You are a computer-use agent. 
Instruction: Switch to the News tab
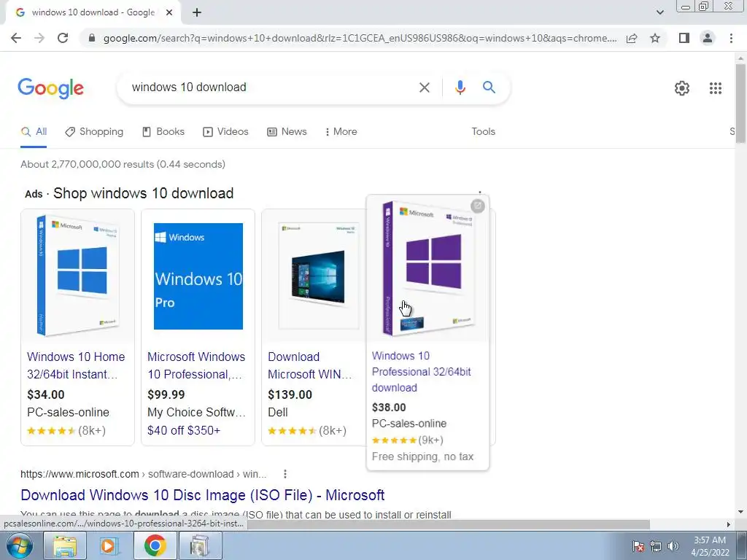tap(287, 132)
